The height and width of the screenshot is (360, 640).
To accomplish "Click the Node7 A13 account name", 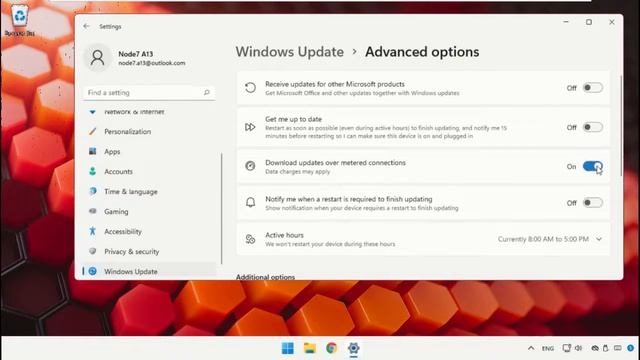I will [136, 54].
